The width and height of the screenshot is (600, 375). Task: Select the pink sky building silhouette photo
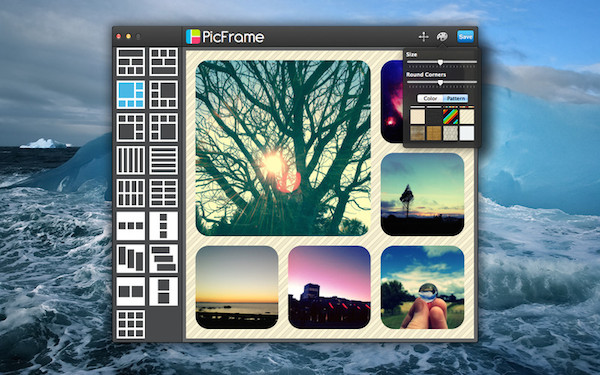coord(329,287)
